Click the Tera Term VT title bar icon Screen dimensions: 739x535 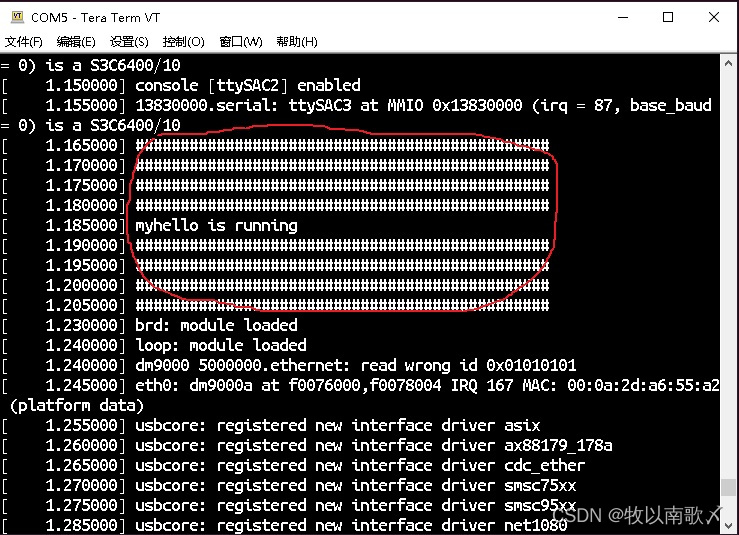click(x=17, y=17)
